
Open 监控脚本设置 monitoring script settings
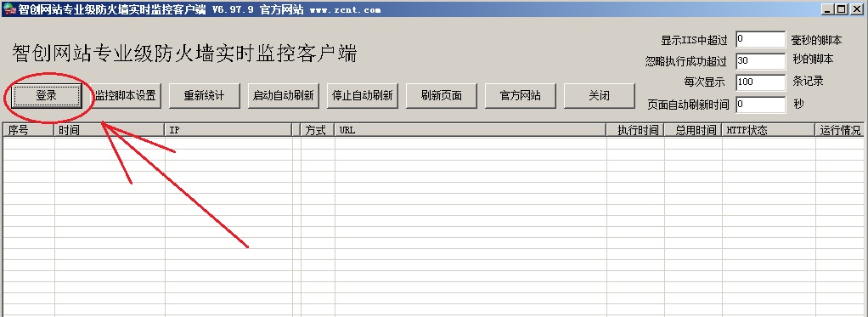126,96
